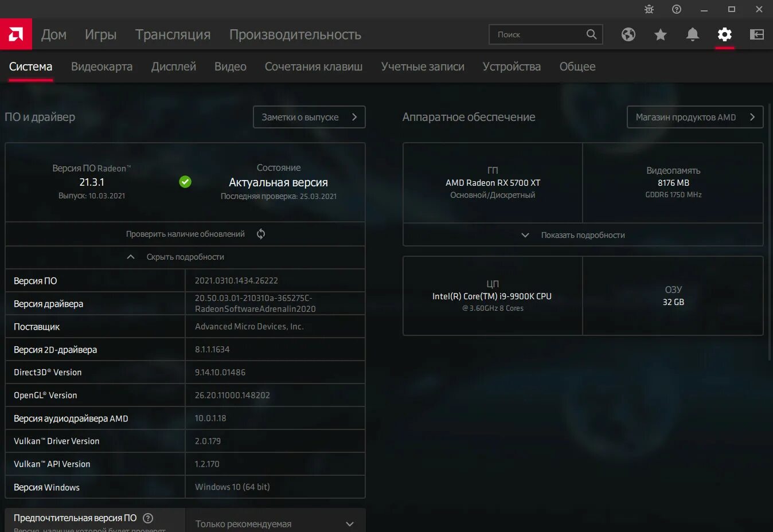
Task: Switch to the Устройства tab
Action: (512, 66)
